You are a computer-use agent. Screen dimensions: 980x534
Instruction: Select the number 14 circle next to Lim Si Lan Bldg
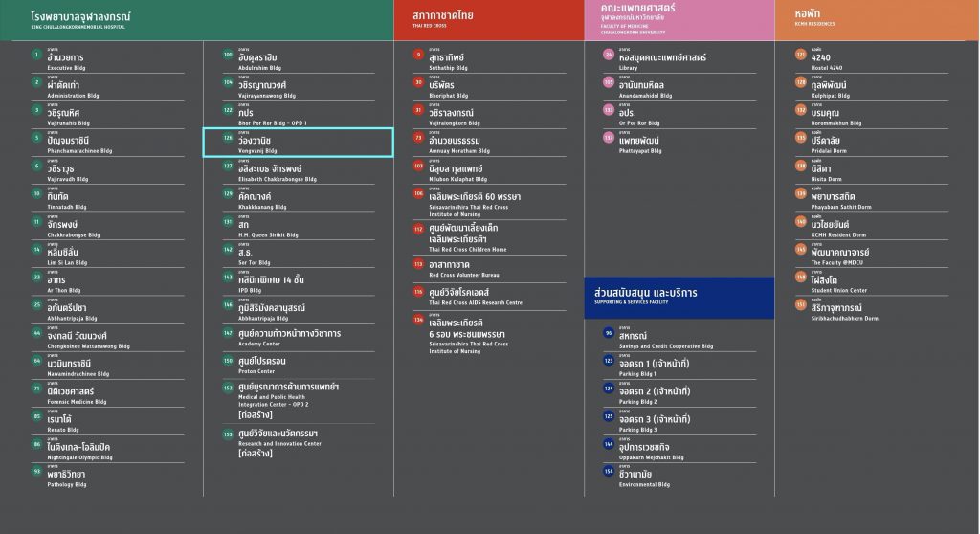point(37,250)
